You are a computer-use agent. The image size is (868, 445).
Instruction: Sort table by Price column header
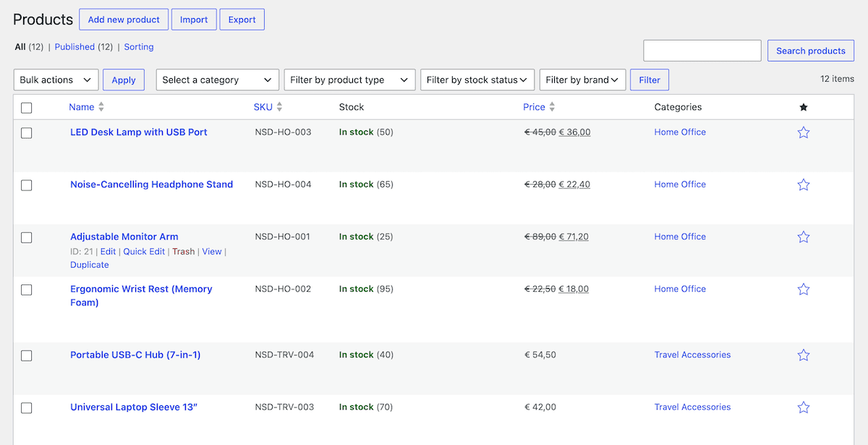[534, 107]
